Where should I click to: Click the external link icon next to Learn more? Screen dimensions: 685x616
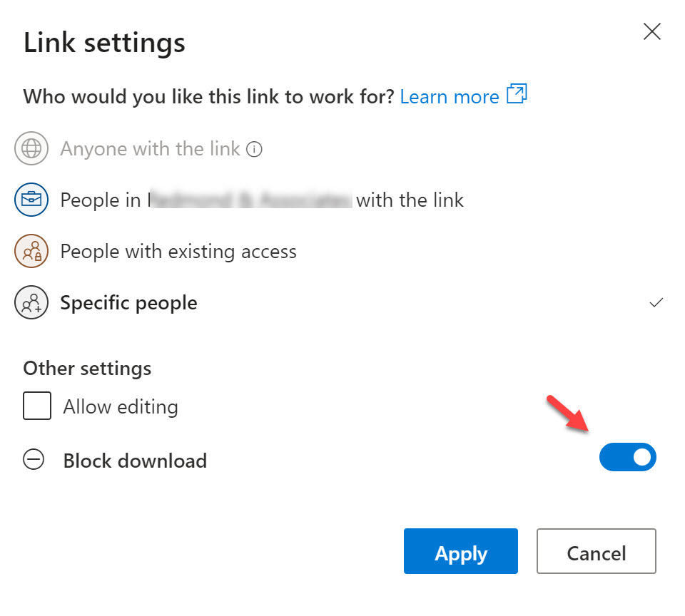(517, 95)
